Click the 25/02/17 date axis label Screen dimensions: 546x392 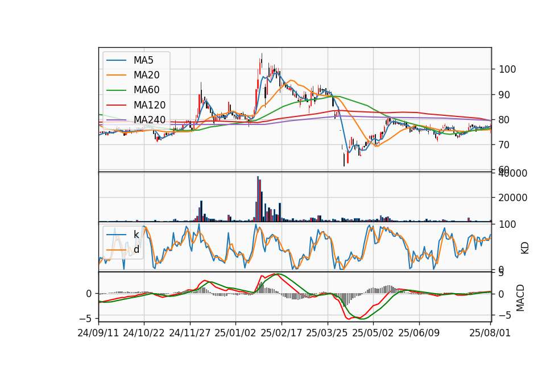282,333
